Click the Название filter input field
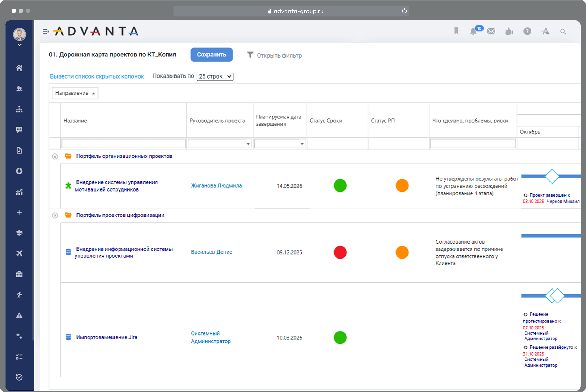This screenshot has width=586, height=392. coord(124,143)
